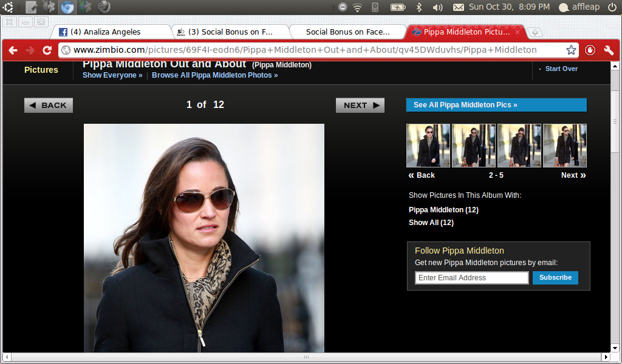Open the third thumbnail in the album strip
622x364 pixels.
click(x=519, y=146)
